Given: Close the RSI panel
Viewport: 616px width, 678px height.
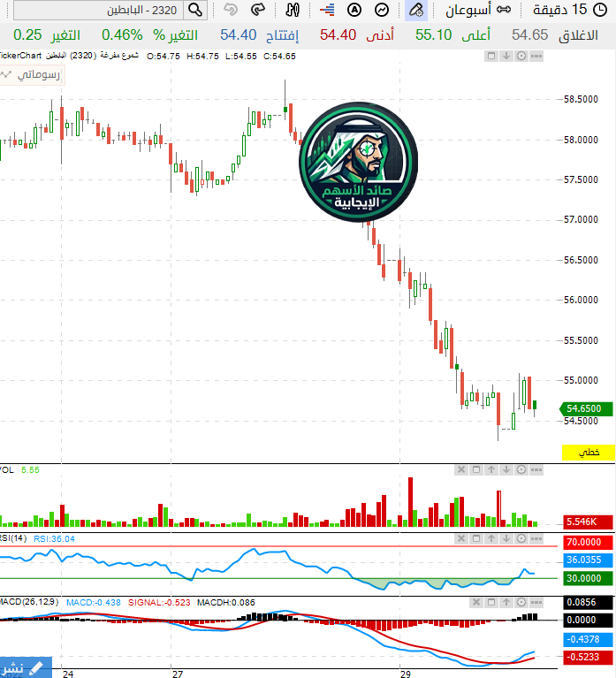Looking at the screenshot, I should coord(461,538).
